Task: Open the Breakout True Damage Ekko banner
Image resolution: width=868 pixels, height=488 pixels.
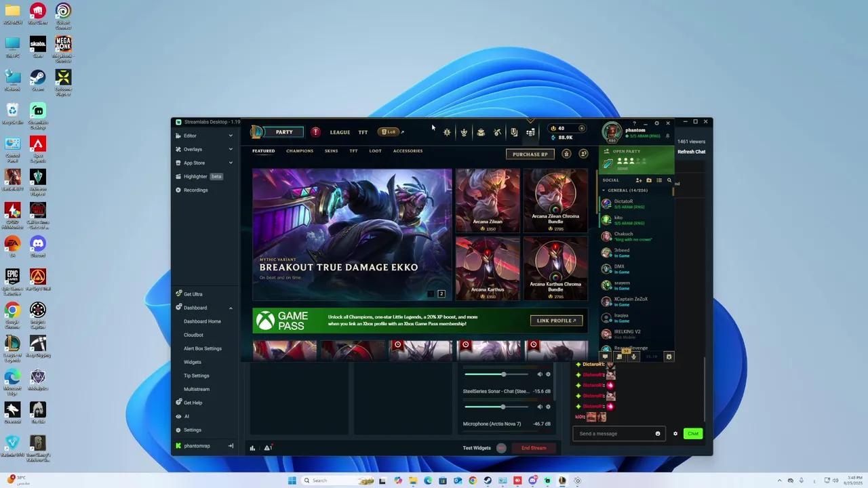Action: [352, 235]
